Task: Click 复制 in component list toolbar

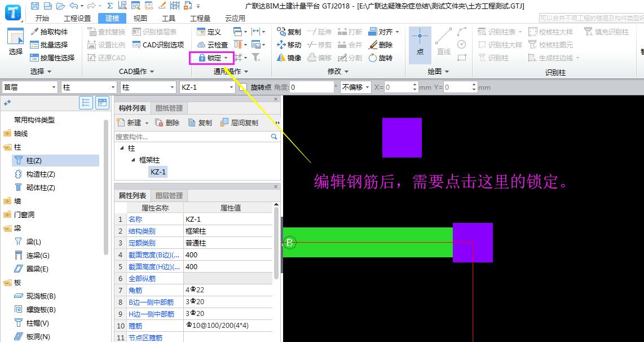Action: [200, 122]
